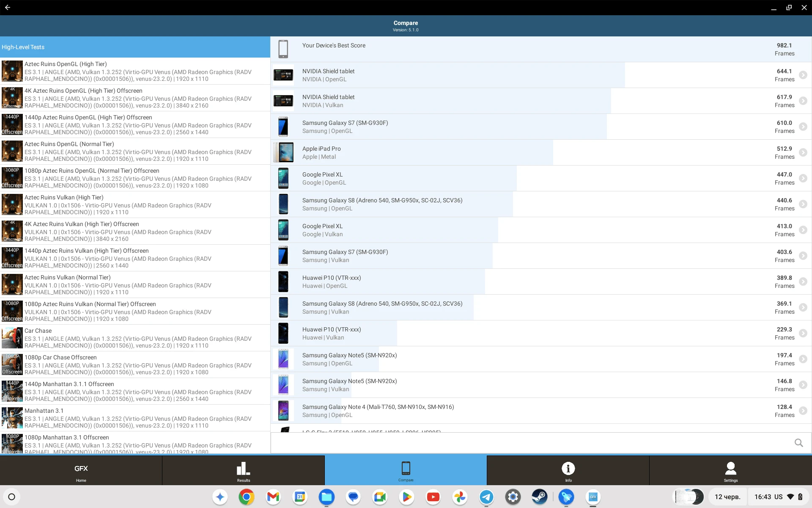Expand Apple iPad Pro details arrow
This screenshot has width=812, height=508.
point(803,152)
